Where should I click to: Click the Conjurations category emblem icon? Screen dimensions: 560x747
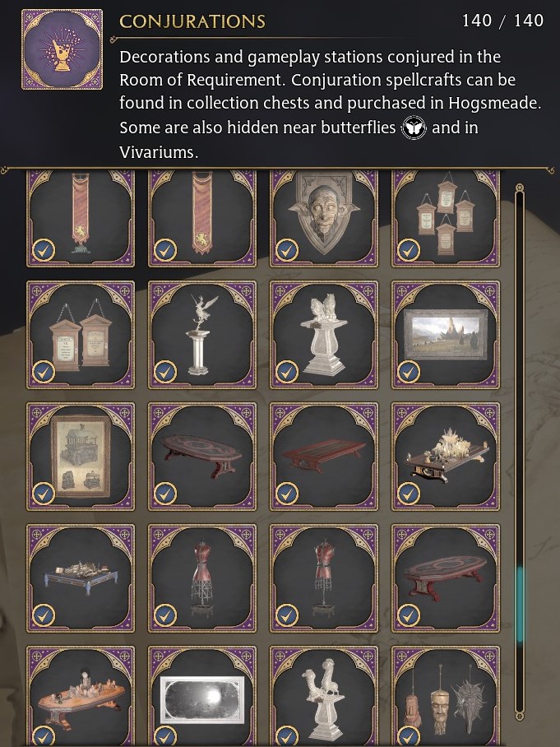click(62, 49)
